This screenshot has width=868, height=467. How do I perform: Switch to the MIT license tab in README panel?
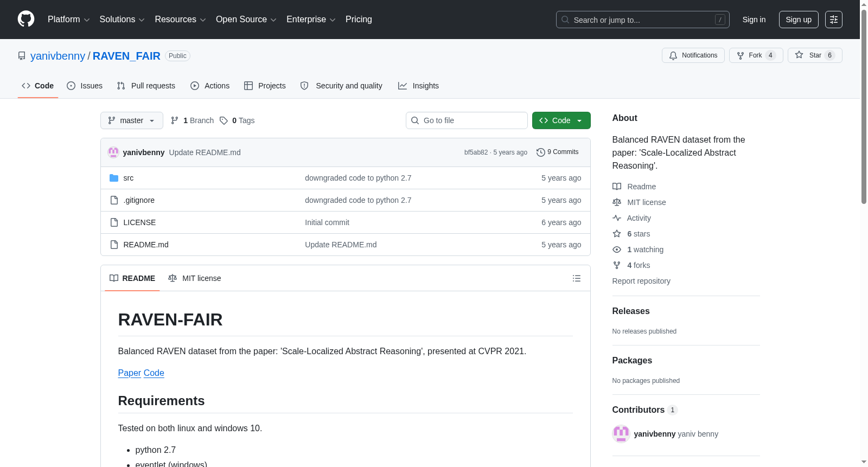(x=195, y=278)
